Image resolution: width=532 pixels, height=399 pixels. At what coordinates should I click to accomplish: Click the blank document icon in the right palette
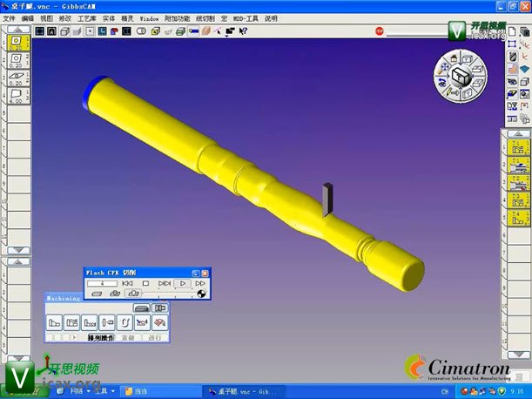[512, 32]
